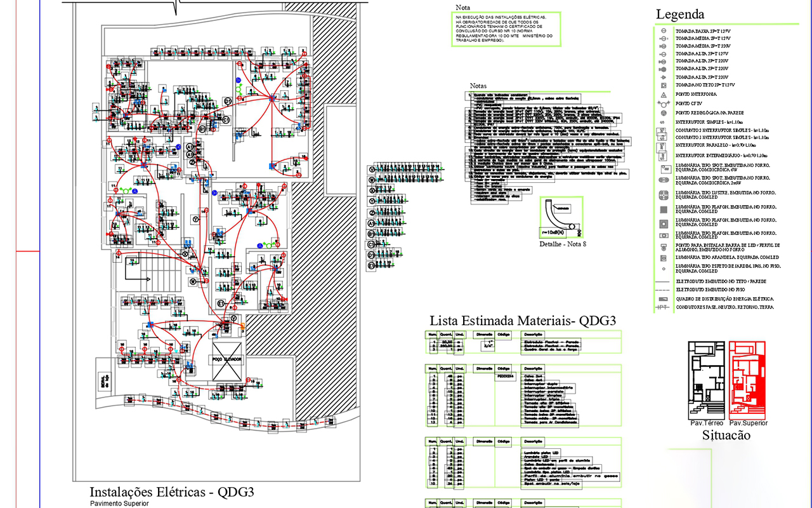Click the 'Instalações Elétricas - QDG3' title
This screenshot has height=508, width=812.
[x=172, y=492]
